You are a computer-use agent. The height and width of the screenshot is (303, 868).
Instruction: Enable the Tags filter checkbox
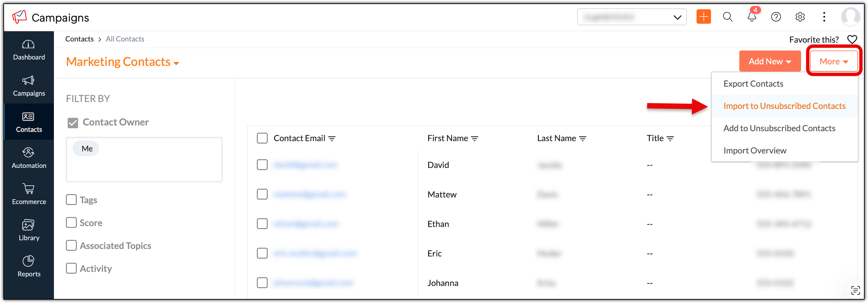(71, 200)
